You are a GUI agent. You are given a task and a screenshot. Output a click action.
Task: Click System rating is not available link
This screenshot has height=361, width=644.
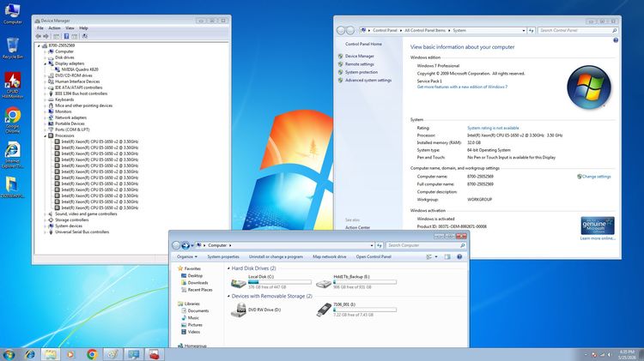point(493,128)
